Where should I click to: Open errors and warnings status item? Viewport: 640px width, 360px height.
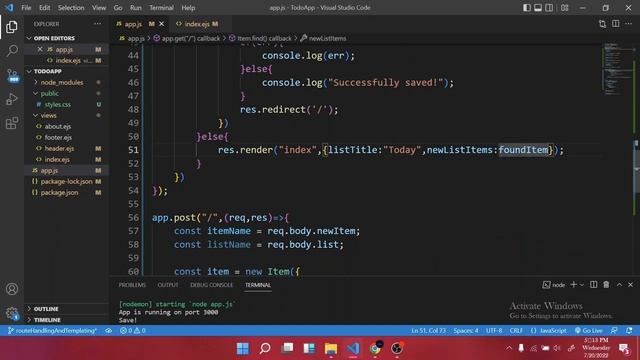[x=133, y=331]
